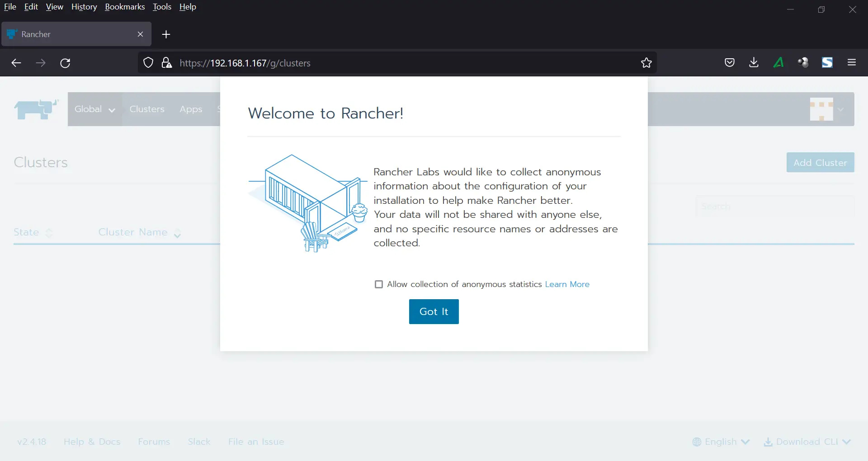Go back with browser back arrow
Screen dimensions: 868x461
coord(16,63)
